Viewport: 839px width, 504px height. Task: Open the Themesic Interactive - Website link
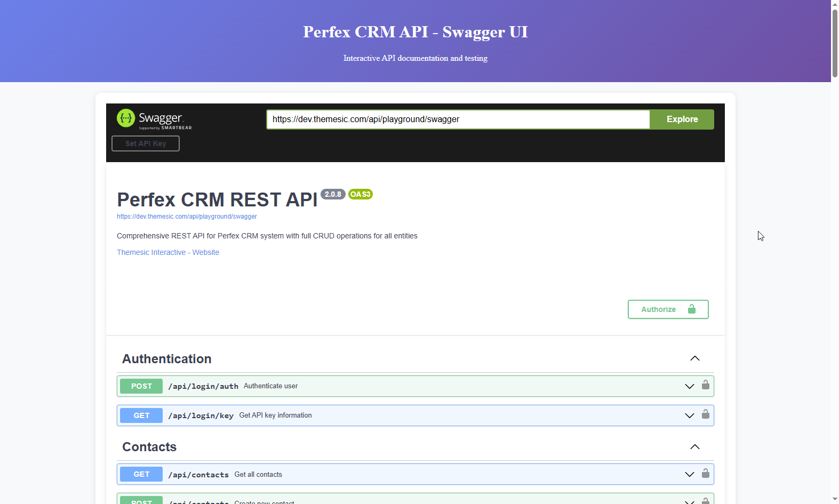click(168, 252)
